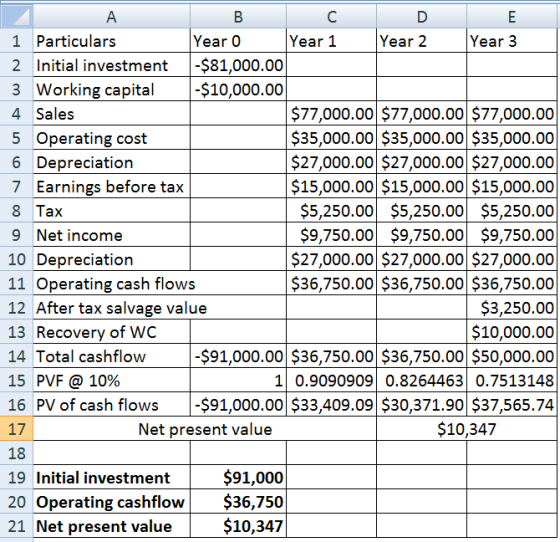Select Year 3 Depreciation in row 6
This screenshot has width=560, height=542.
pyautogui.click(x=512, y=162)
